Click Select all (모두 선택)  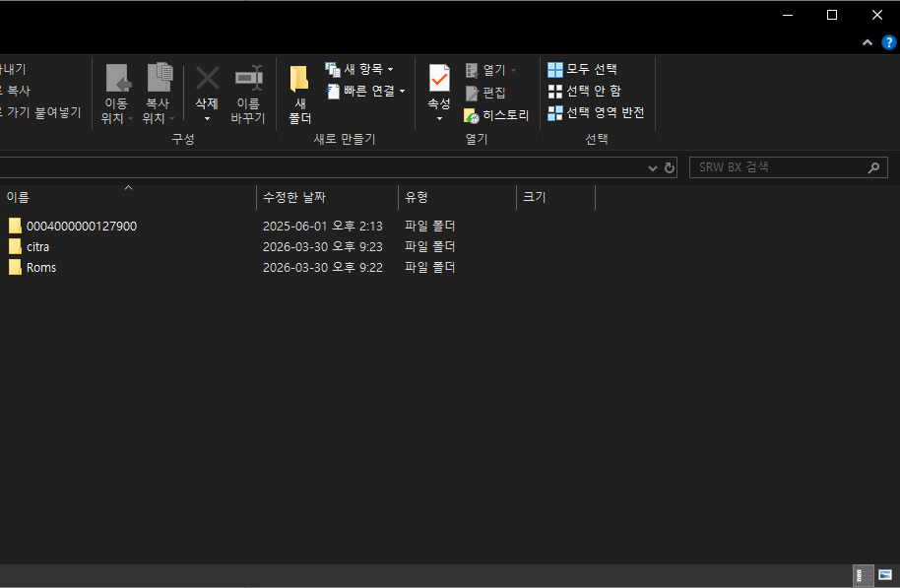[x=583, y=69]
